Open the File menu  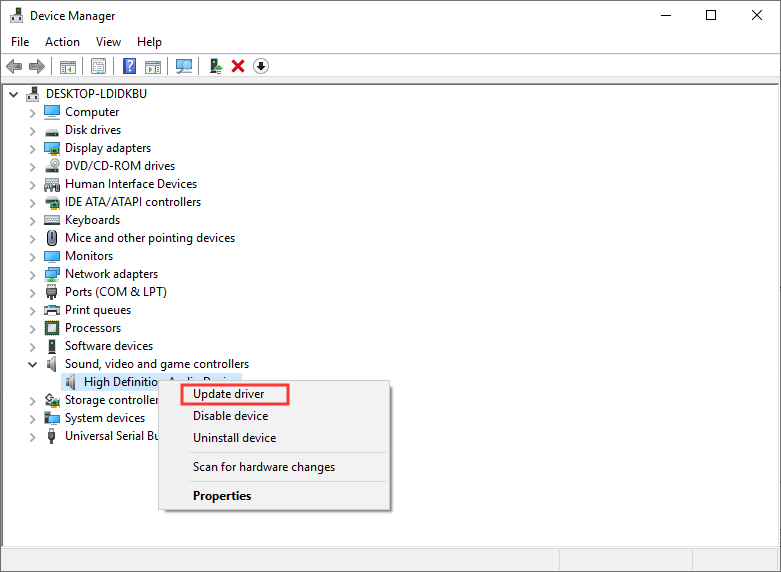(x=20, y=42)
